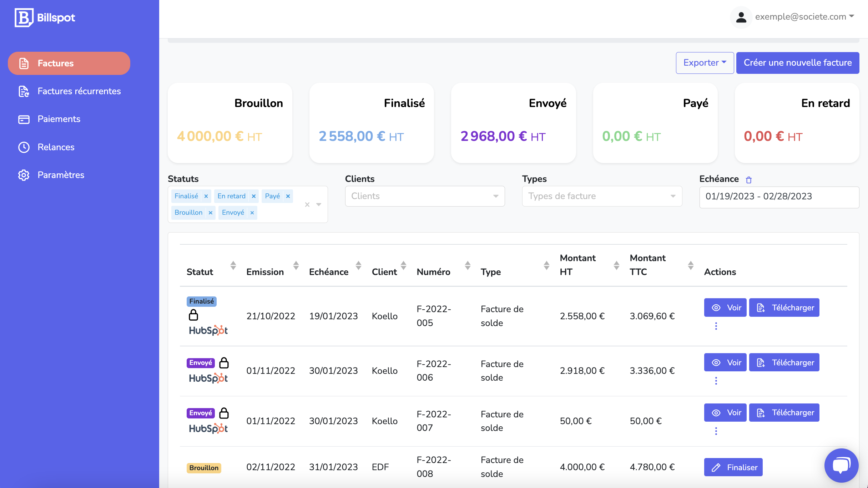Click the HubSpot logo on invoice F-2022-007

click(208, 428)
